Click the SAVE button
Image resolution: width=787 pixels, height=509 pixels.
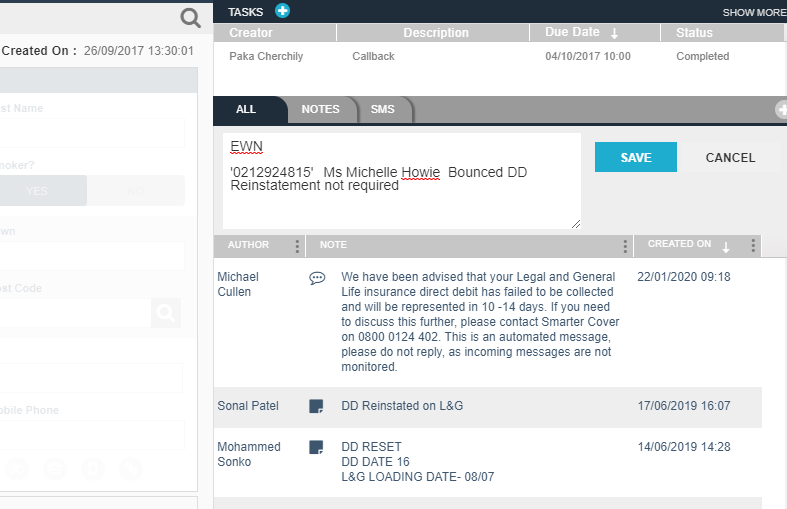point(635,158)
